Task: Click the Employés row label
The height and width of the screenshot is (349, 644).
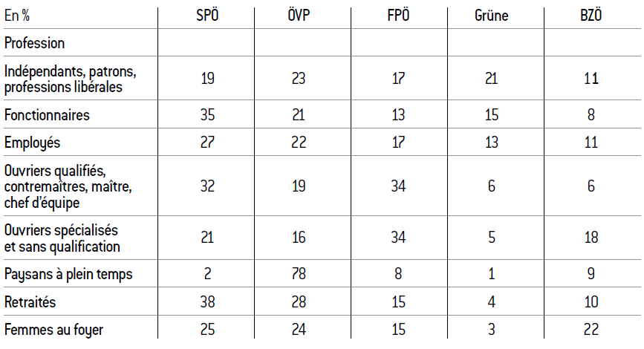Action: point(32,143)
